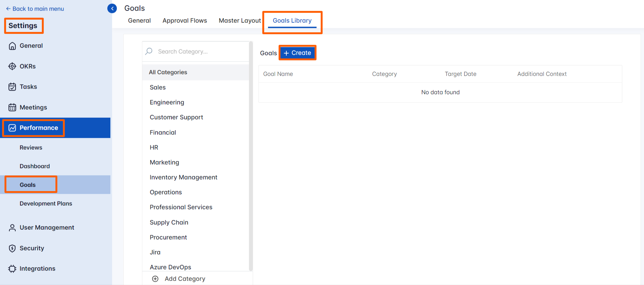Click the plus-circle Add Category icon
644x285 pixels.
coord(155,279)
